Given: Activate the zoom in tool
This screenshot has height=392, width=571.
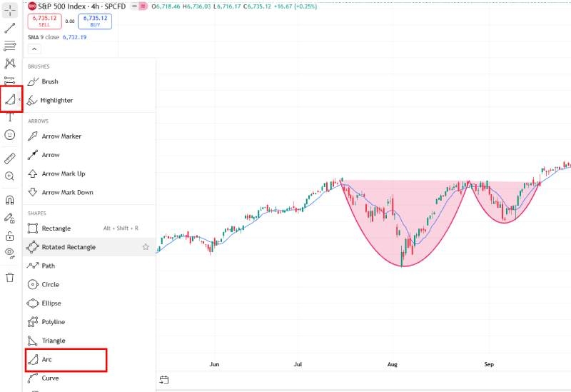Looking at the screenshot, I should 10,176.
